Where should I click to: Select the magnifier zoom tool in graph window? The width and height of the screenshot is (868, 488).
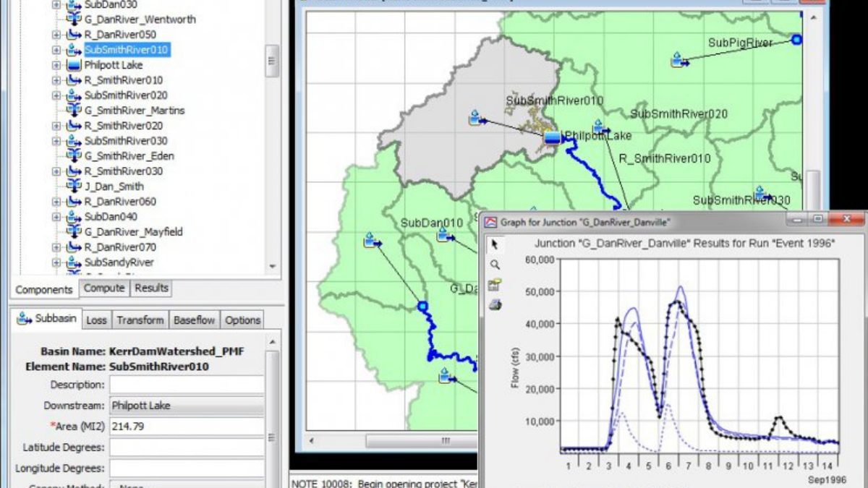pos(495,265)
